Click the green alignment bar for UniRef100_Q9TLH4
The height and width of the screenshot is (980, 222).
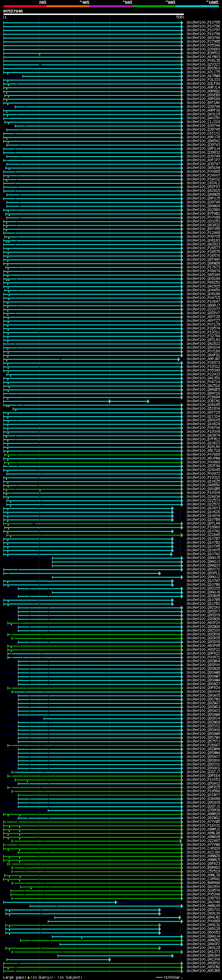[93, 524]
